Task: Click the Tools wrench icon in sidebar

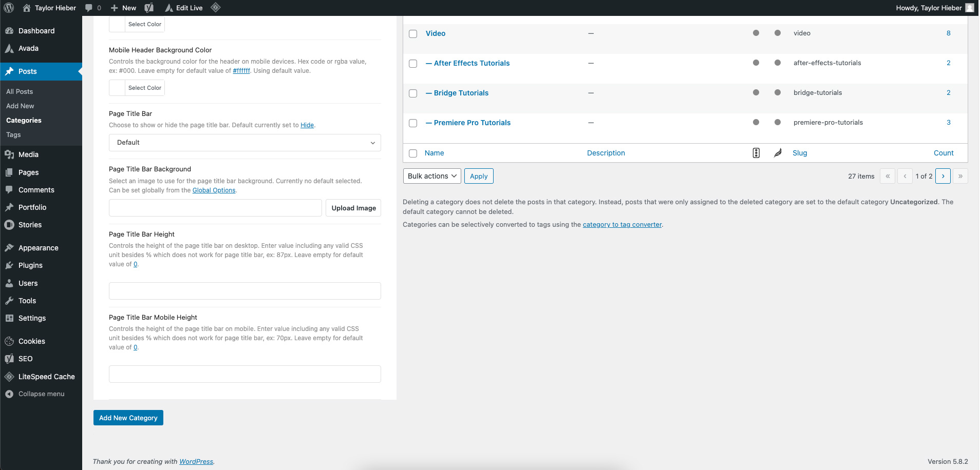Action: point(9,301)
